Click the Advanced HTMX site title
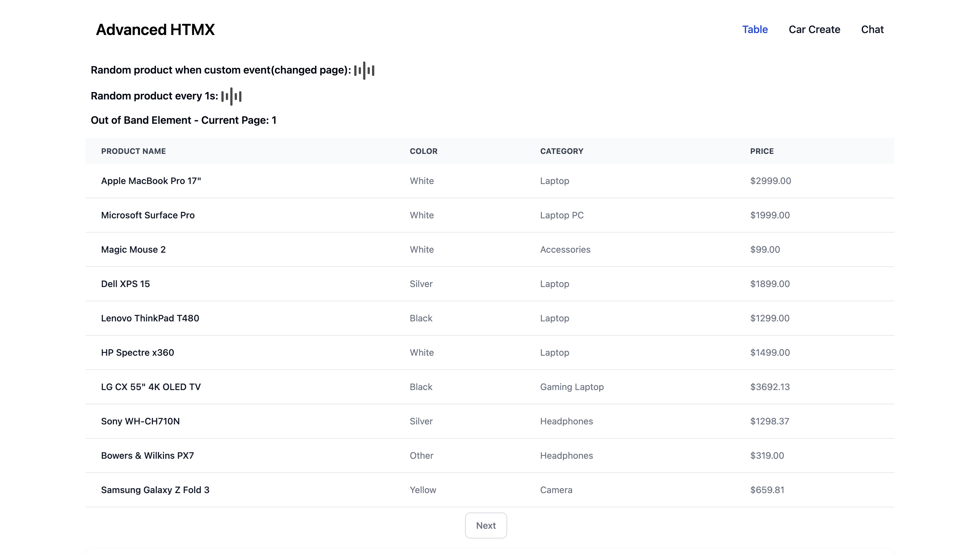This screenshot has width=980, height=554. click(155, 29)
